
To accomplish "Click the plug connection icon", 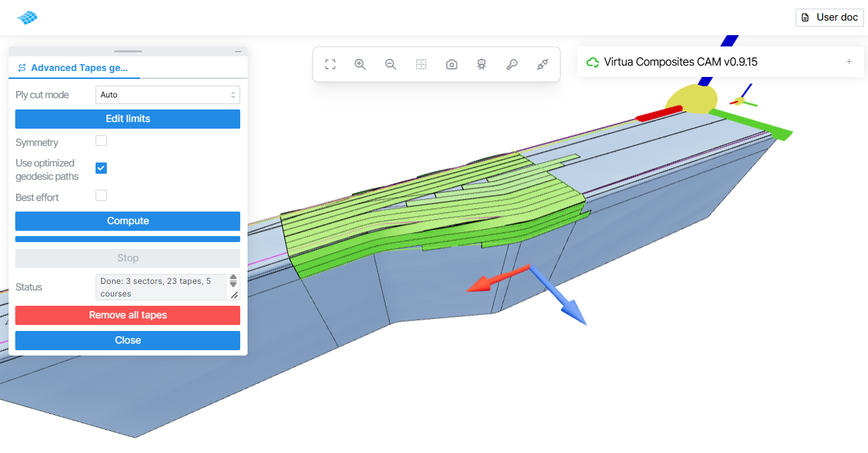I will (x=542, y=64).
